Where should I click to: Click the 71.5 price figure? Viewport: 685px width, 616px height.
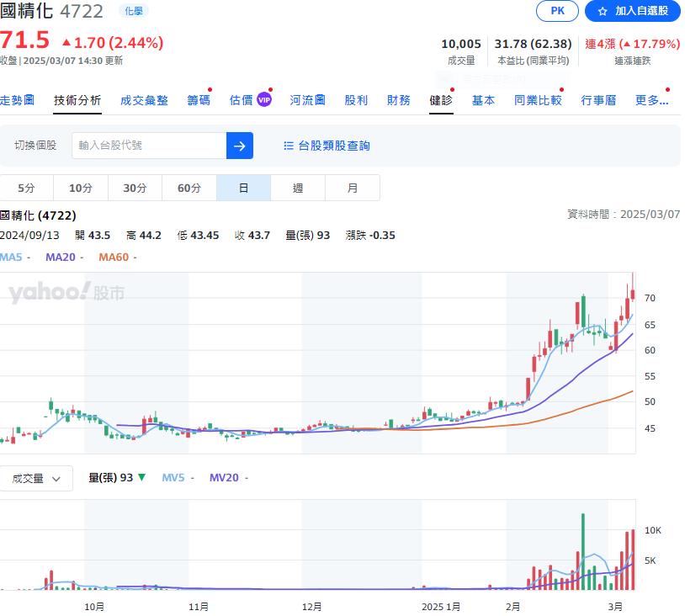[25, 40]
